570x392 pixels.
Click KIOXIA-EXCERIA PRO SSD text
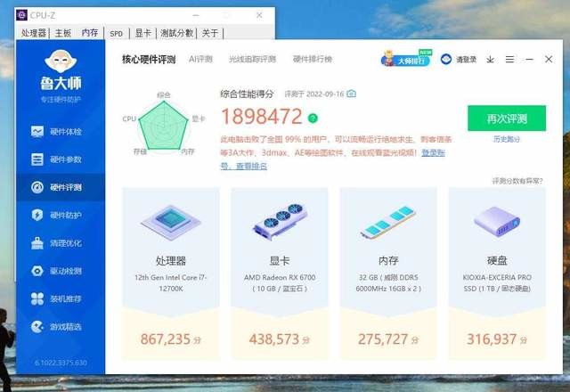pyautogui.click(x=497, y=283)
